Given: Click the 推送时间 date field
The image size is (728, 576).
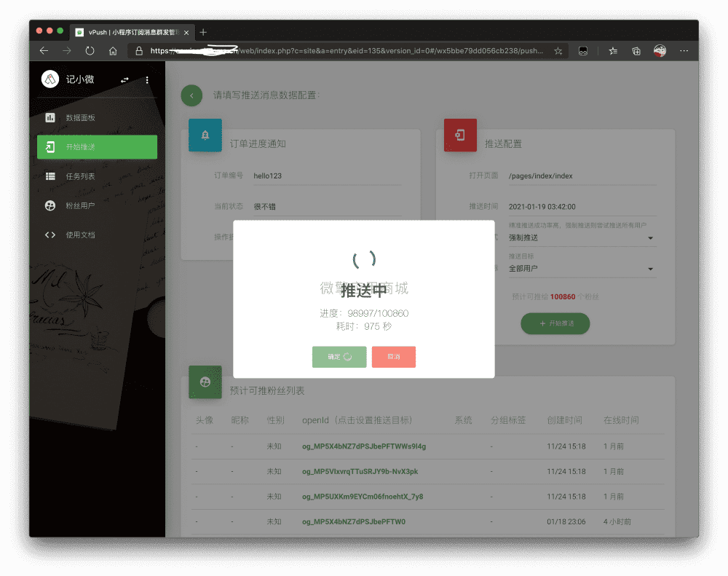Looking at the screenshot, I should [x=582, y=207].
